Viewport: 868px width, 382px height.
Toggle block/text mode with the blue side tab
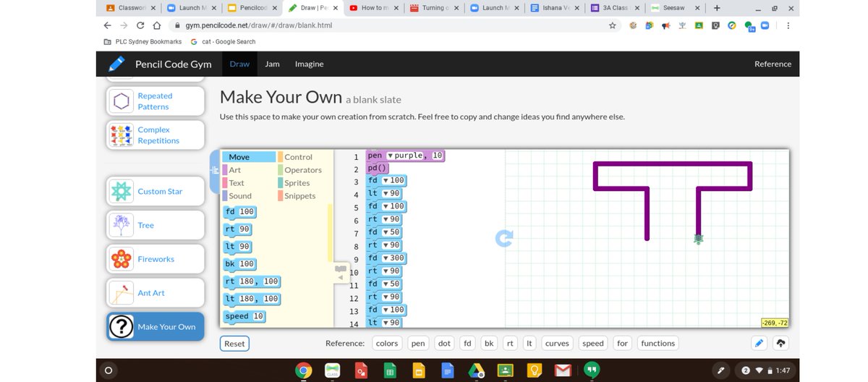214,171
